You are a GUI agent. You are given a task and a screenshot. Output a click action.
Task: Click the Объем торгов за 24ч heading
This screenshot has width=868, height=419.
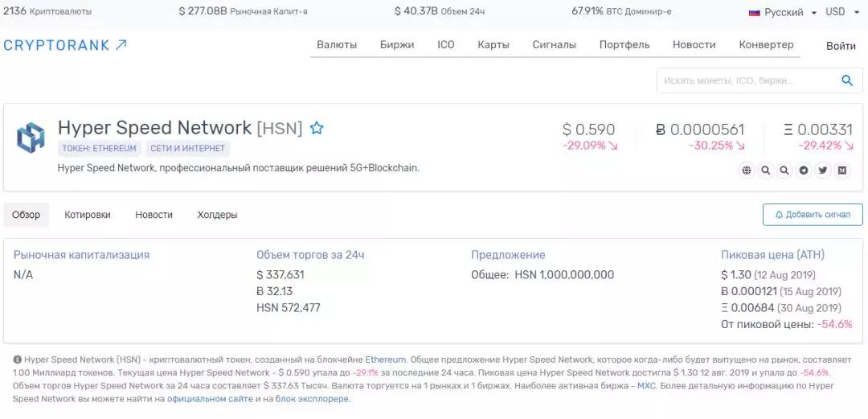310,255
